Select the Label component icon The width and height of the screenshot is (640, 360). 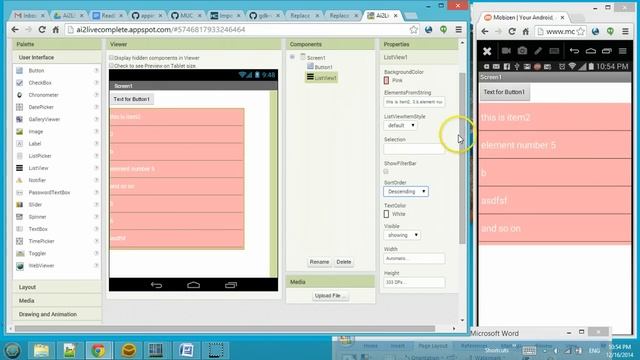pyautogui.click(x=20, y=144)
